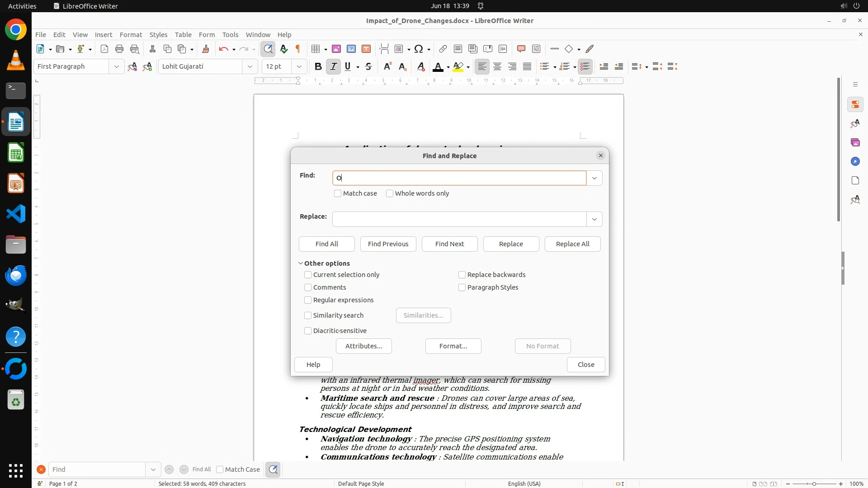
Task: Enable the Match case checkbox in dialog
Action: pyautogui.click(x=338, y=193)
